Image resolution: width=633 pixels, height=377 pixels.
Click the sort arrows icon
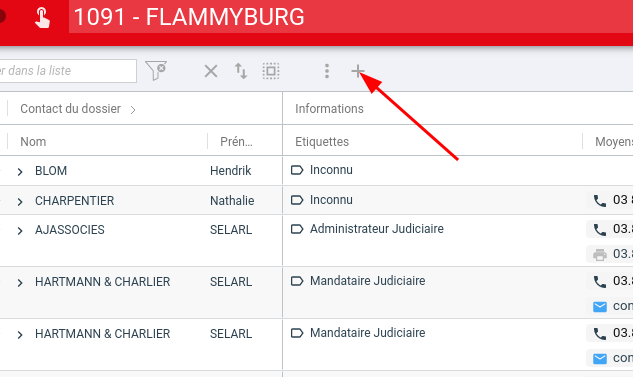(241, 71)
